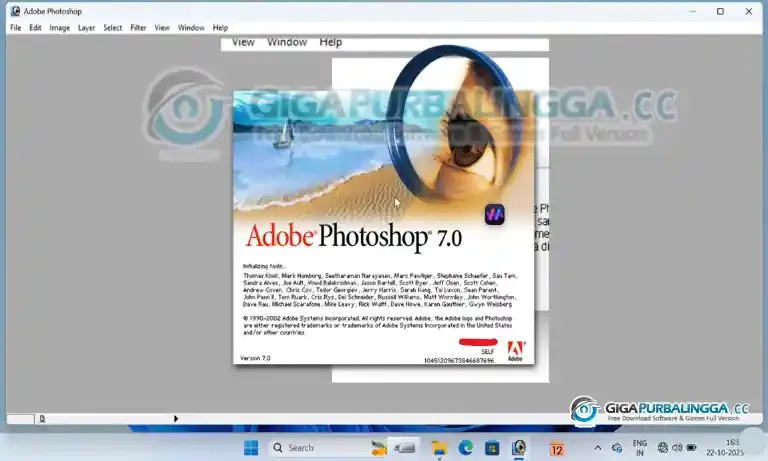This screenshot has width=768, height=461.
Task: Open the Help menu in main menu bar
Action: pyautogui.click(x=220, y=28)
